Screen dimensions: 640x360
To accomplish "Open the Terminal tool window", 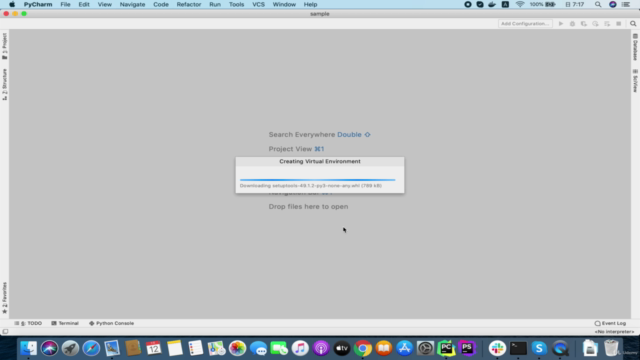I will click(x=65, y=323).
